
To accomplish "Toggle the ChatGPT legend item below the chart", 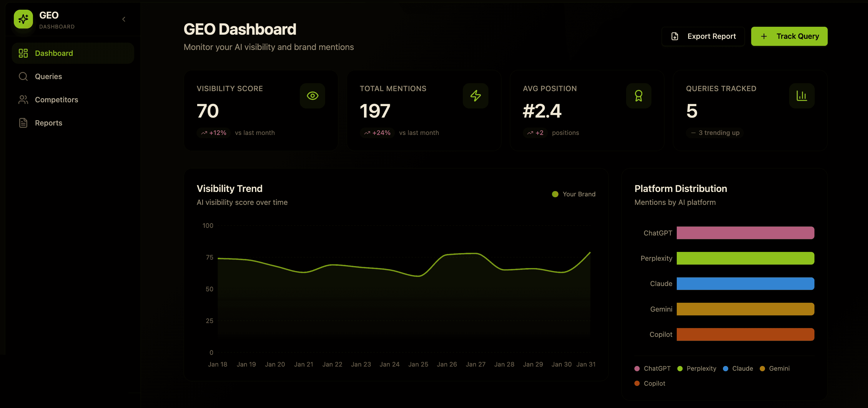I will (652, 368).
